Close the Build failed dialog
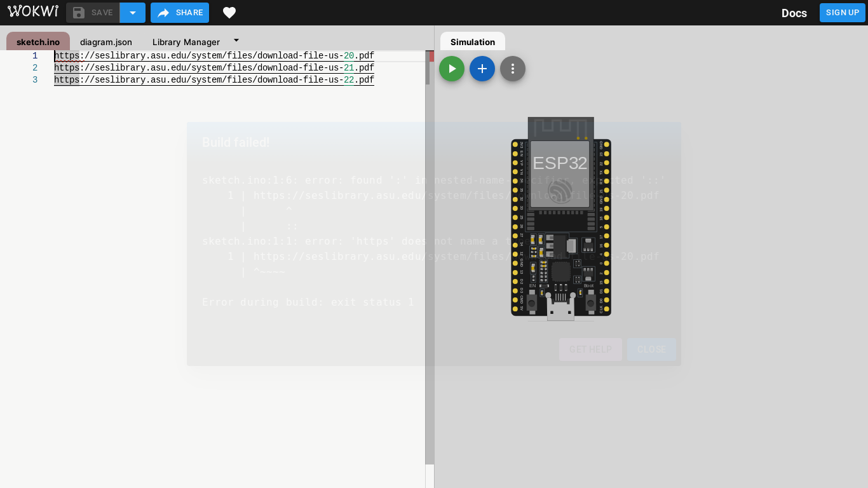868x488 pixels. (x=651, y=349)
